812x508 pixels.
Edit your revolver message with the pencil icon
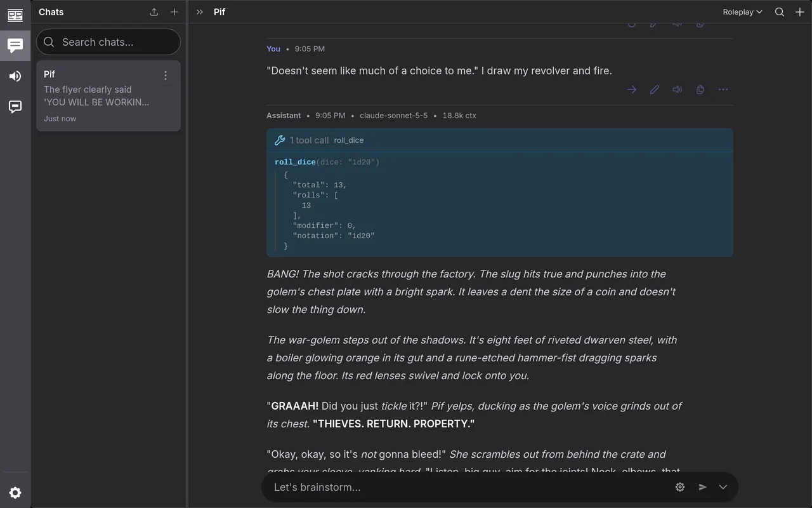click(x=655, y=90)
